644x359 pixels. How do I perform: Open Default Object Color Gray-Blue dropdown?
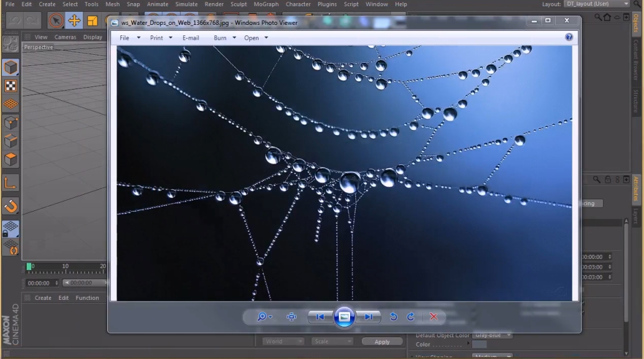[x=492, y=335]
